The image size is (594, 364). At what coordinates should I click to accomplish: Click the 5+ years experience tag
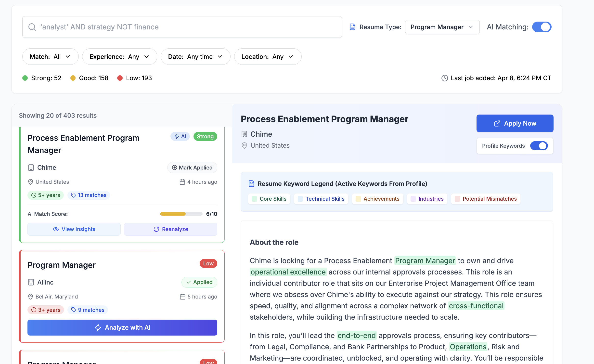[x=46, y=195]
